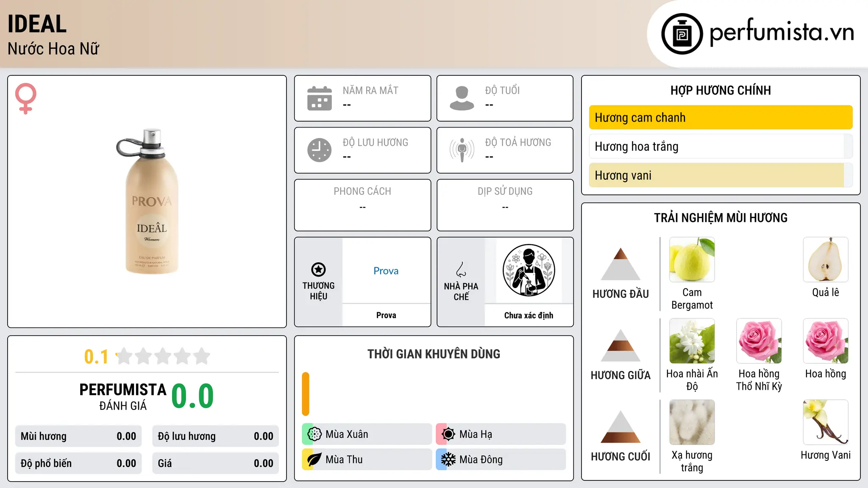Click the star badge icon above Thương Hiệu
Screen dimensions: 868x488
318,269
